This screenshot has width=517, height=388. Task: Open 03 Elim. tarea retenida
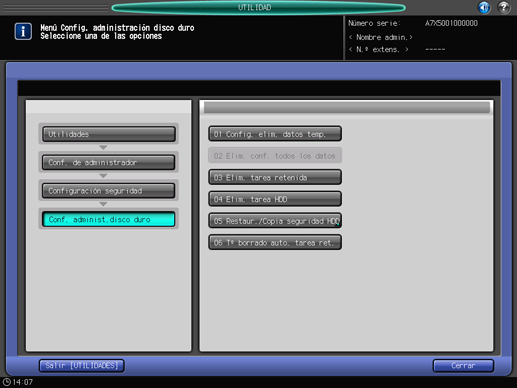275,177
